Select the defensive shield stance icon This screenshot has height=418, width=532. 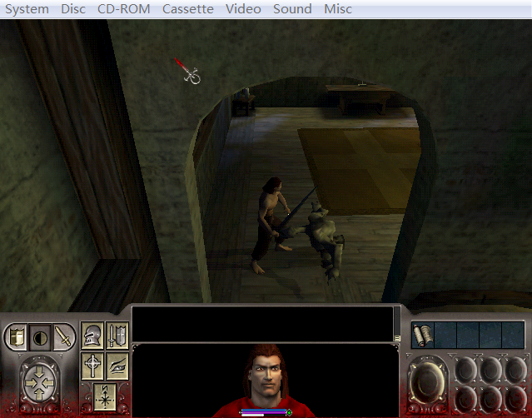click(16, 336)
